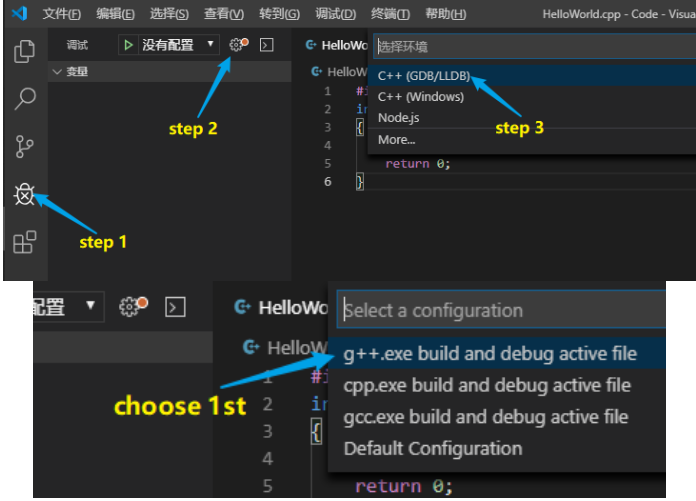Choose gcc.exe build and debug active file

pyautogui.click(x=497, y=417)
